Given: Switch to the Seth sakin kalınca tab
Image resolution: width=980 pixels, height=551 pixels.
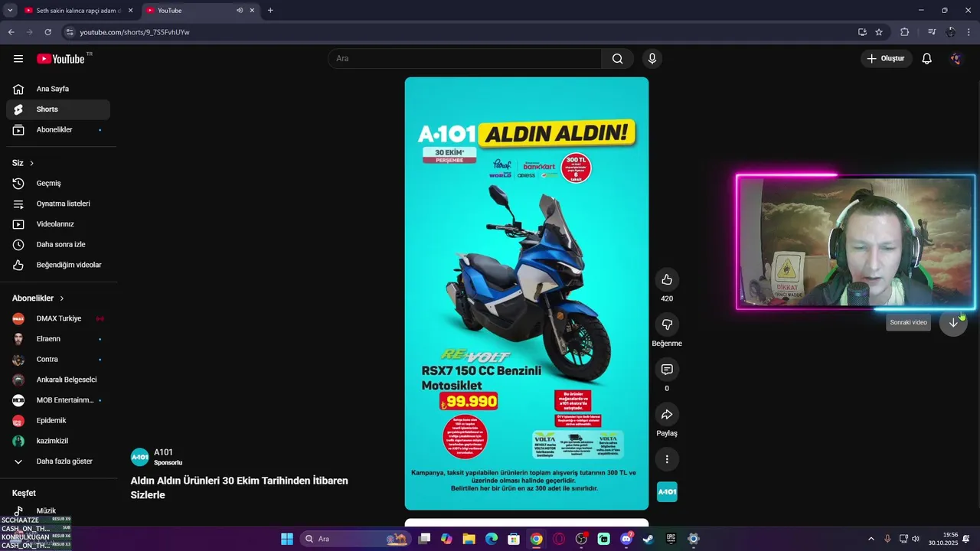Looking at the screenshot, I should tap(79, 11).
